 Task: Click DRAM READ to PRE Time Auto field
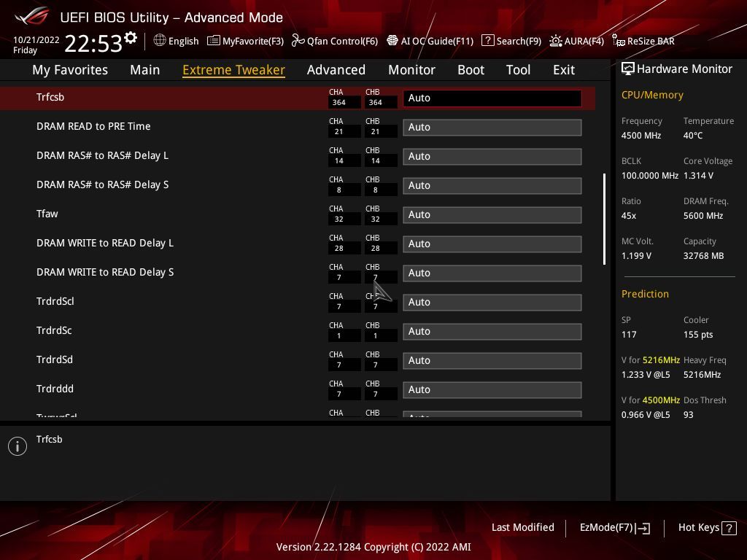click(492, 127)
